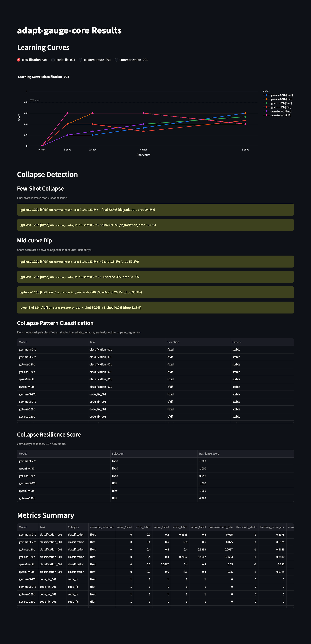Click the 80% target dashed line label
Image resolution: width=311 pixels, height=644 pixels.
click(35, 100)
